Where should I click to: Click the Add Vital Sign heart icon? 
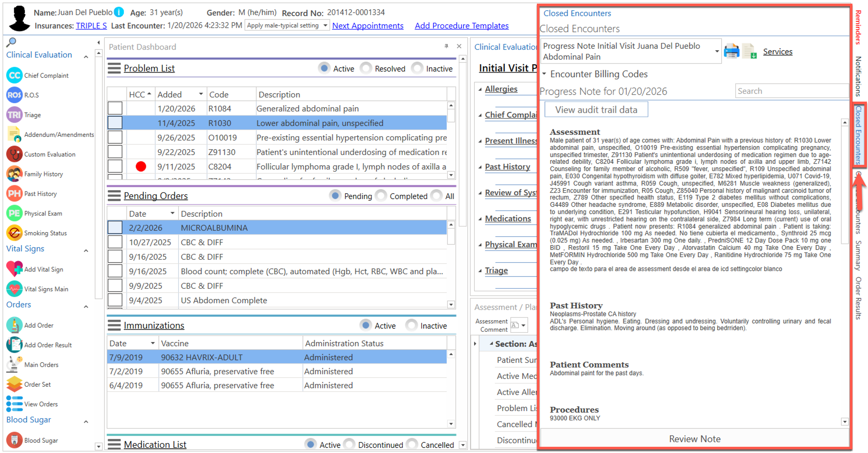pos(14,269)
